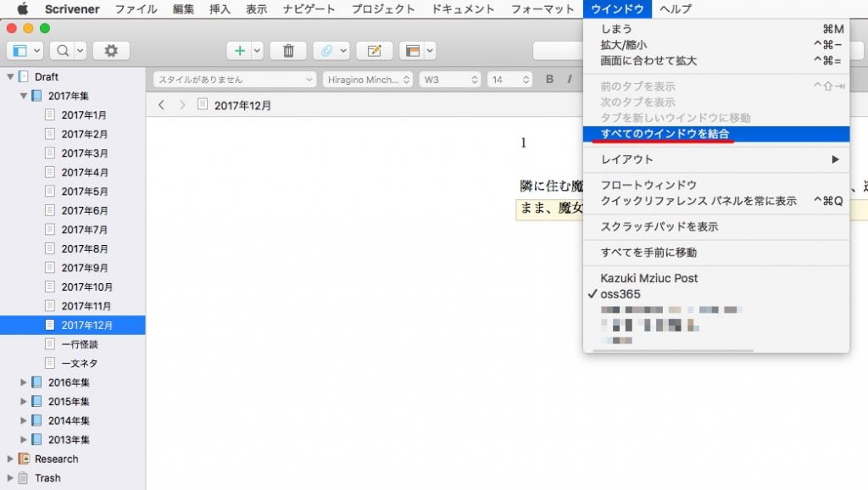Expand the Research folder
The width and height of the screenshot is (868, 490).
click(x=10, y=459)
